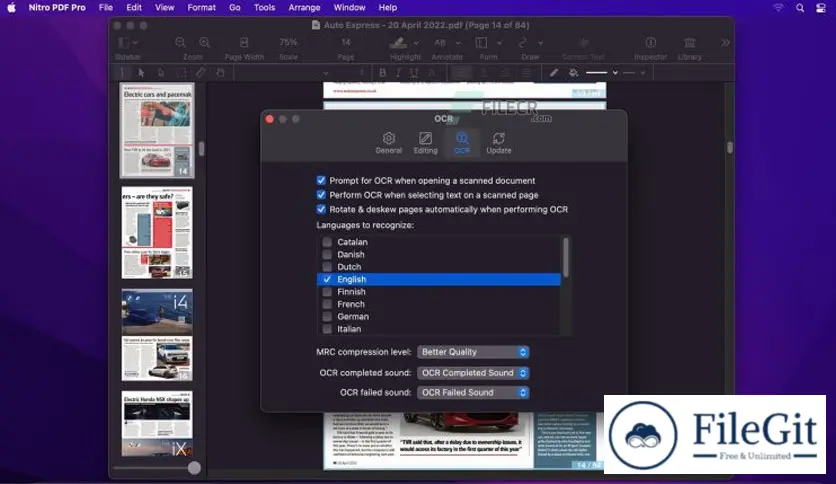The width and height of the screenshot is (836, 484).
Task: Enable Dutch language recognition
Action: [327, 267]
